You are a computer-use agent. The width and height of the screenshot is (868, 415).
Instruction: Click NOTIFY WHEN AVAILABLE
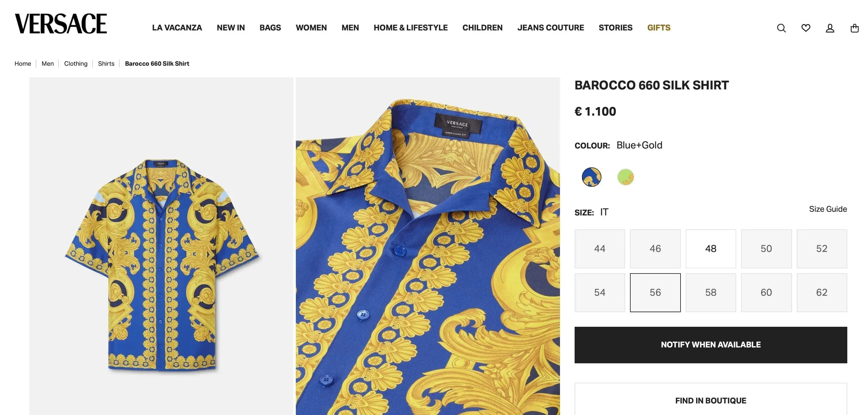[710, 344]
